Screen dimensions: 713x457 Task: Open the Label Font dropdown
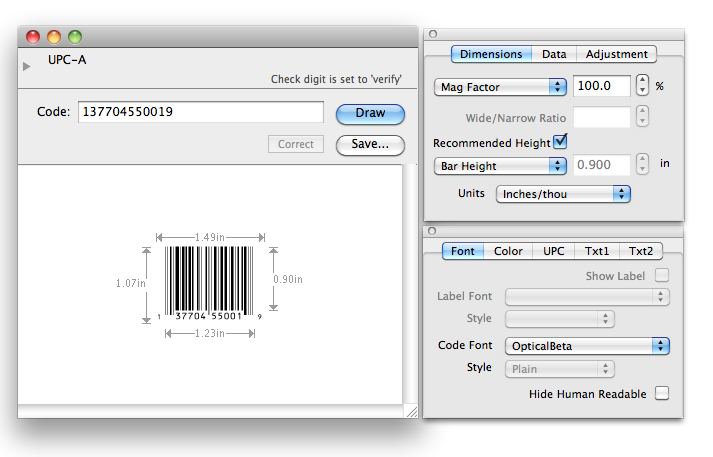pyautogui.click(x=587, y=297)
